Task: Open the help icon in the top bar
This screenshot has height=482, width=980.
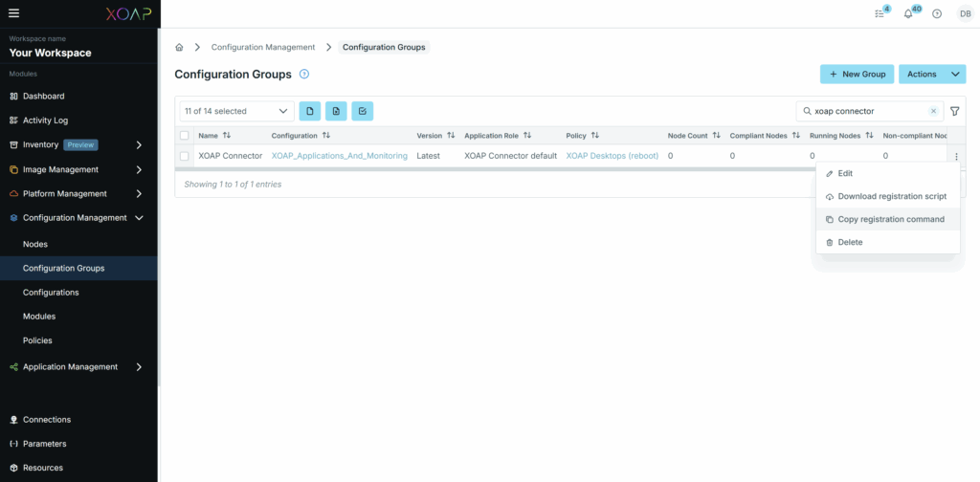Action: (936, 13)
